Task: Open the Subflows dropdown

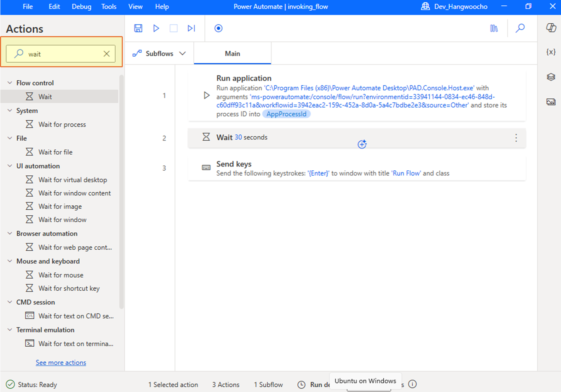Action: pos(159,53)
